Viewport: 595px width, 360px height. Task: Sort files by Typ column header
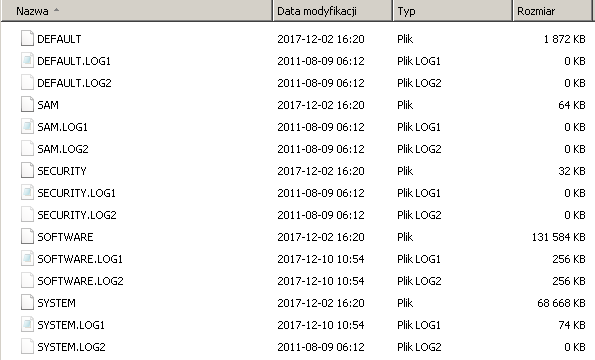point(453,11)
